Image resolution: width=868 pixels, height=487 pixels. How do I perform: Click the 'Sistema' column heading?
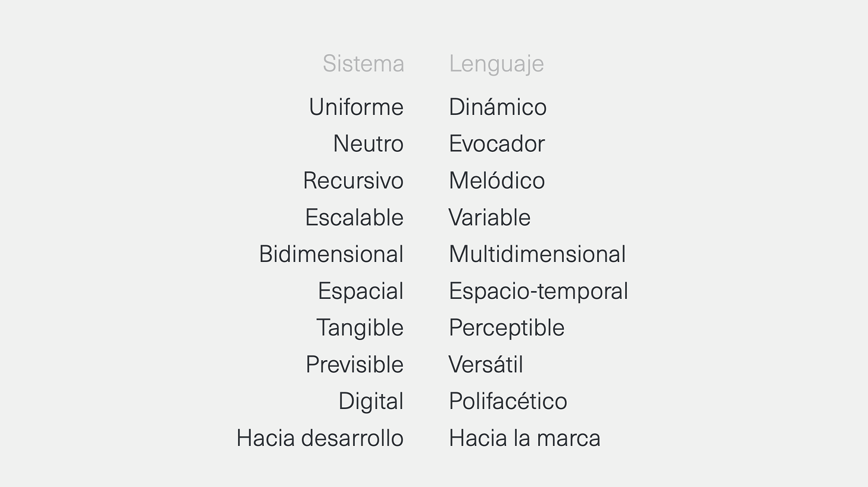coord(363,64)
